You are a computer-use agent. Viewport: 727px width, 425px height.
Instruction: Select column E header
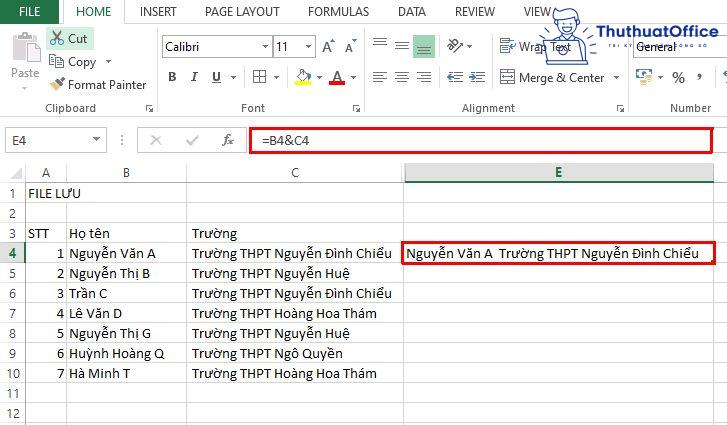(x=559, y=172)
